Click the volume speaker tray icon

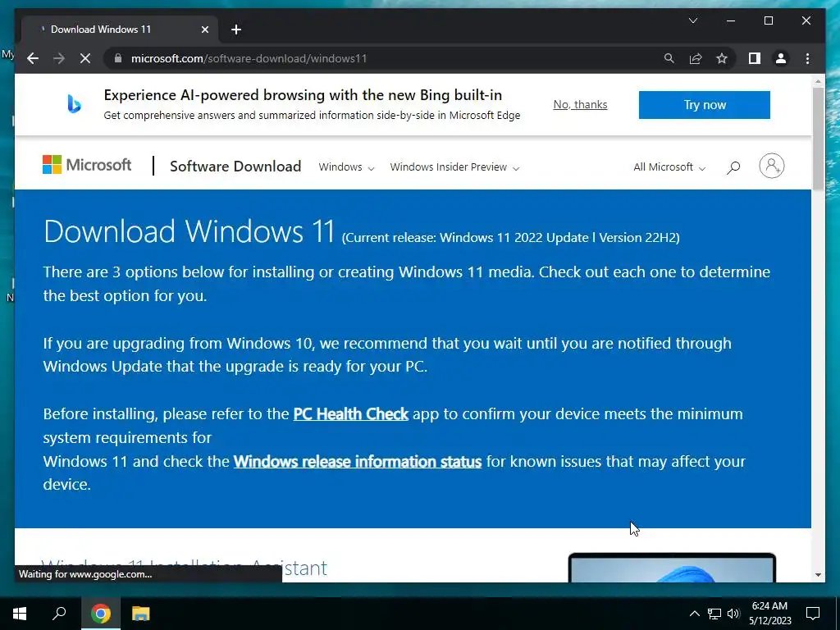[733, 614]
